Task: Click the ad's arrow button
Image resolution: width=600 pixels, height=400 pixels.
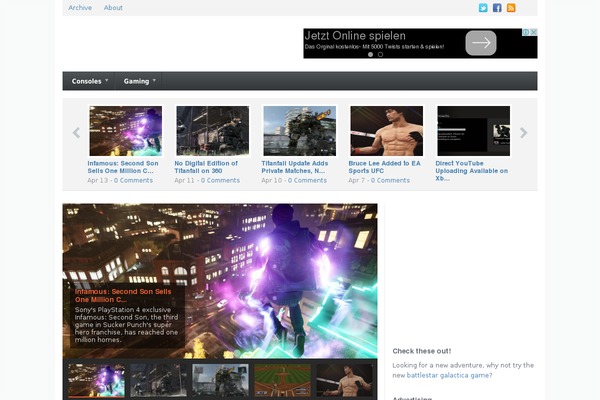Action: pyautogui.click(x=481, y=43)
